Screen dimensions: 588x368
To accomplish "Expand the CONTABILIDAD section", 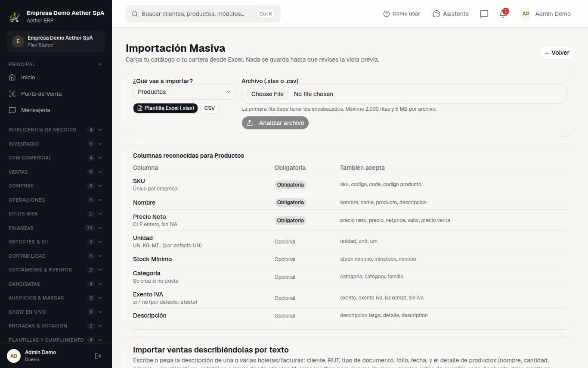I will coord(56,256).
